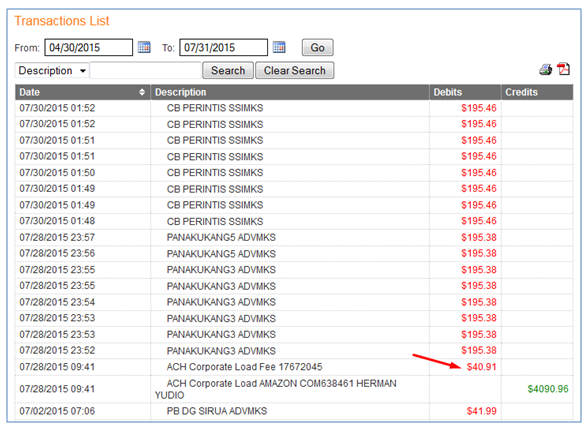This screenshot has width=587, height=429.
Task: Click the Clear Search button
Action: (294, 70)
